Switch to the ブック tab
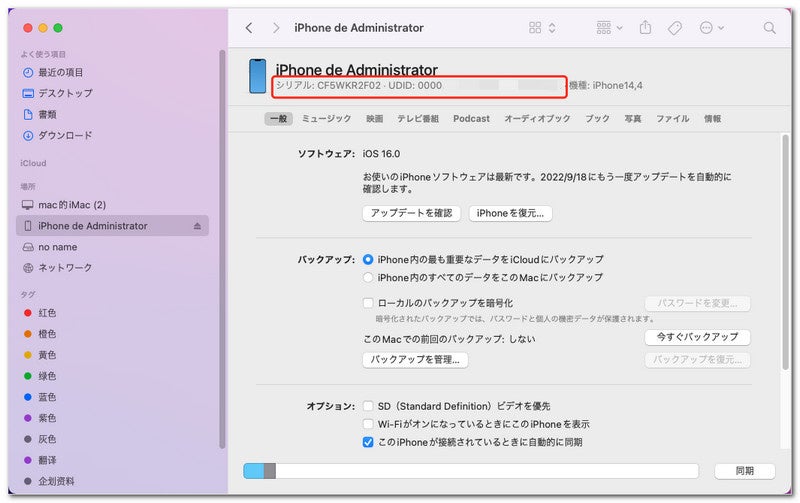Screen dimensions: 800x503 pos(597,118)
